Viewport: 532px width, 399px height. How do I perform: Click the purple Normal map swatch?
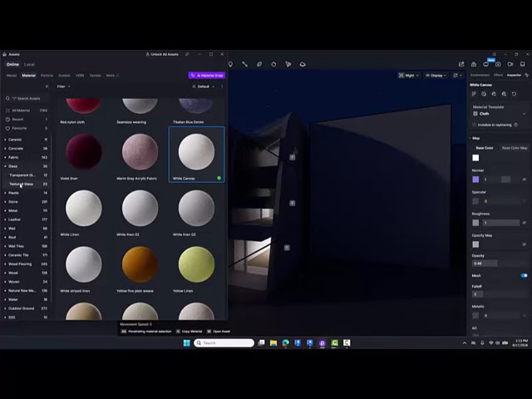pos(475,180)
